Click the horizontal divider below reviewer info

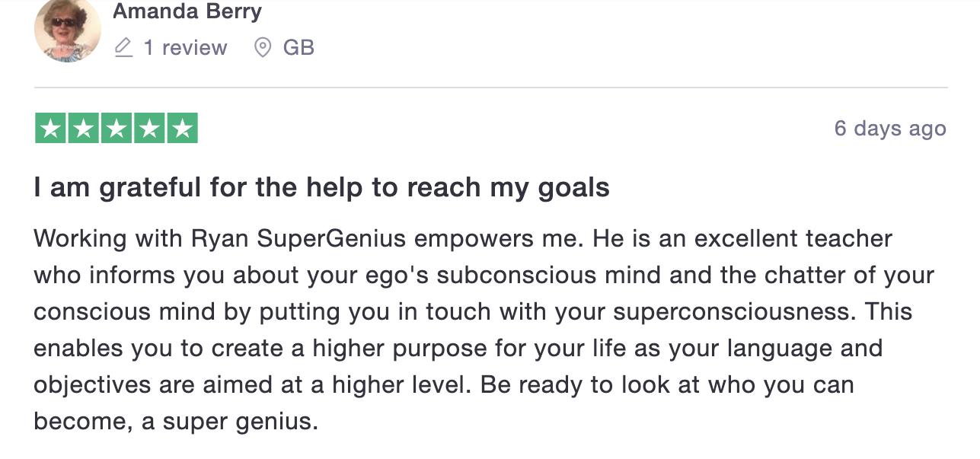[x=490, y=88]
